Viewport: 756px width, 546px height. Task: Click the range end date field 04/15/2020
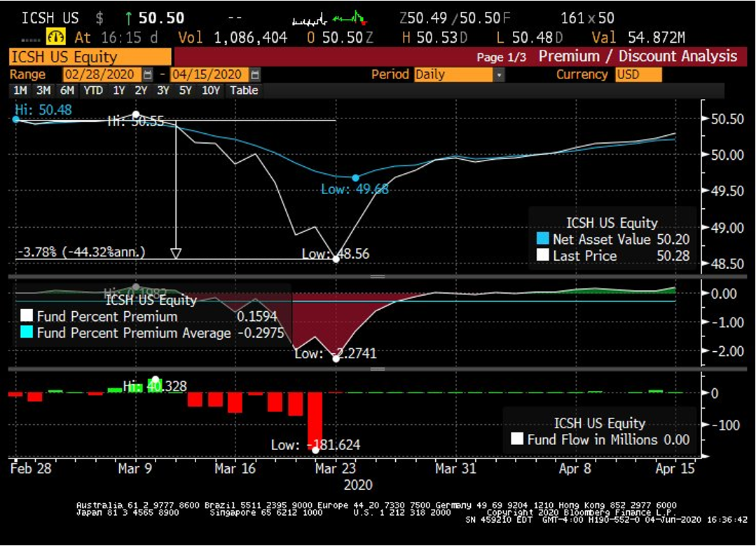[x=209, y=74]
